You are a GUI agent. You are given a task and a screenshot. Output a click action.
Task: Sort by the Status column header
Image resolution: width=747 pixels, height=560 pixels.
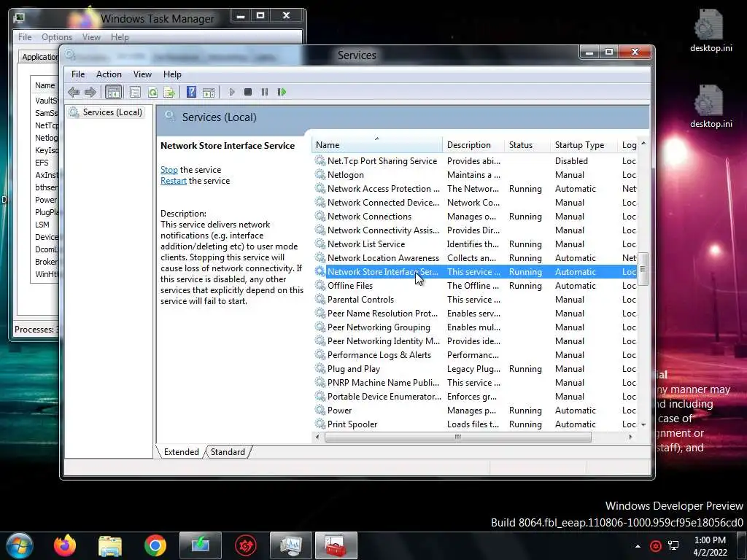point(527,145)
